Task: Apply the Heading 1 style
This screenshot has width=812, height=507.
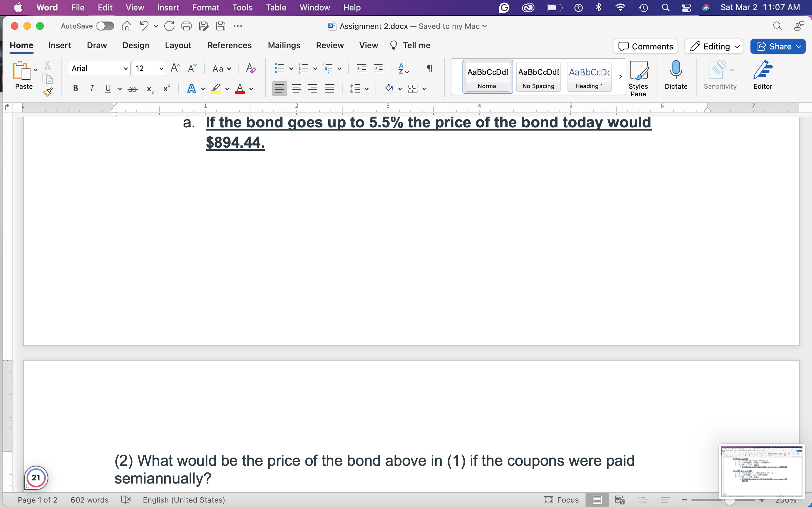Action: click(x=589, y=76)
